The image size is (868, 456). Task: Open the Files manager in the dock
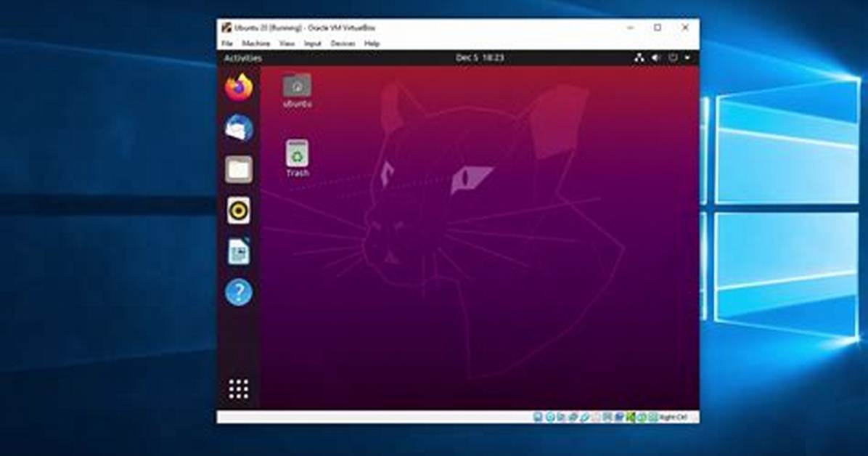click(x=239, y=169)
